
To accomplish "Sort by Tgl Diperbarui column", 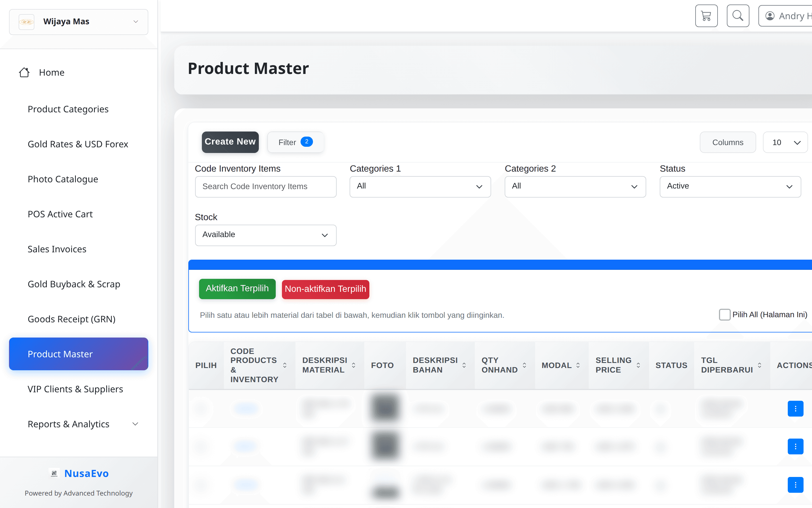I will click(760, 365).
